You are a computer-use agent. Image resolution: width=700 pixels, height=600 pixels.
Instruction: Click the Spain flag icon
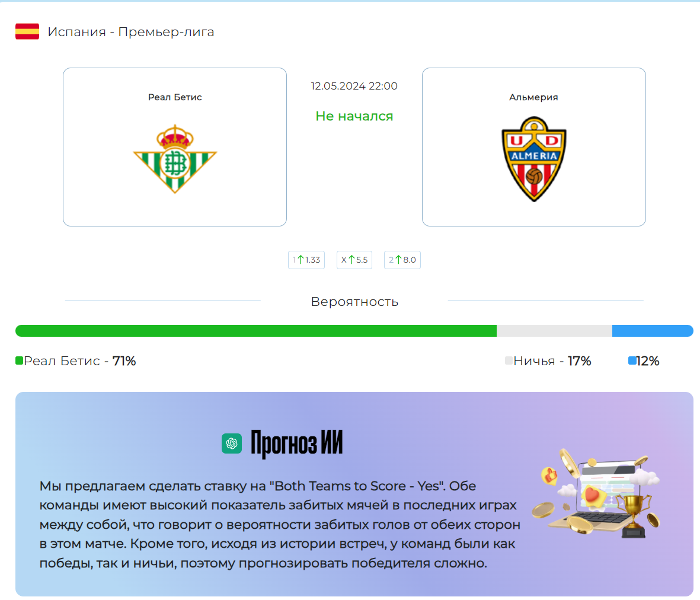point(27,31)
